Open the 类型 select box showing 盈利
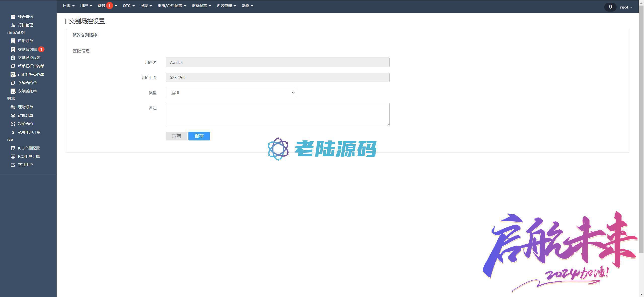Image resolution: width=644 pixels, height=297 pixels. coord(231,92)
